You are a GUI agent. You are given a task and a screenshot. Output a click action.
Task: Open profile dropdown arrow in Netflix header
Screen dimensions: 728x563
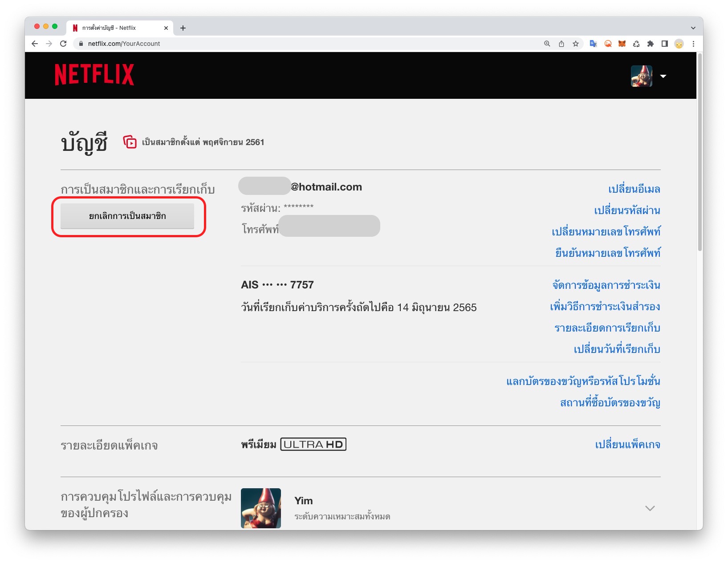(663, 76)
